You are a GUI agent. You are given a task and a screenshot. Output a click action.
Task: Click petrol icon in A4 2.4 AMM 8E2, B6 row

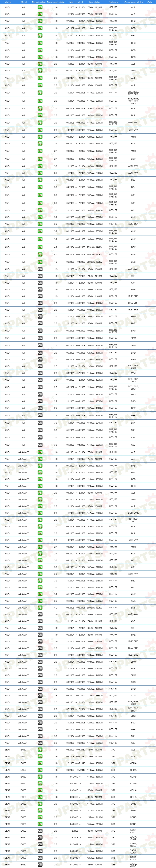[40, 137]
